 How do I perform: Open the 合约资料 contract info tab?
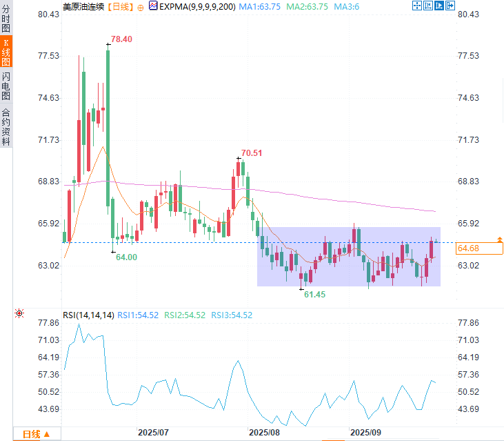[6, 126]
